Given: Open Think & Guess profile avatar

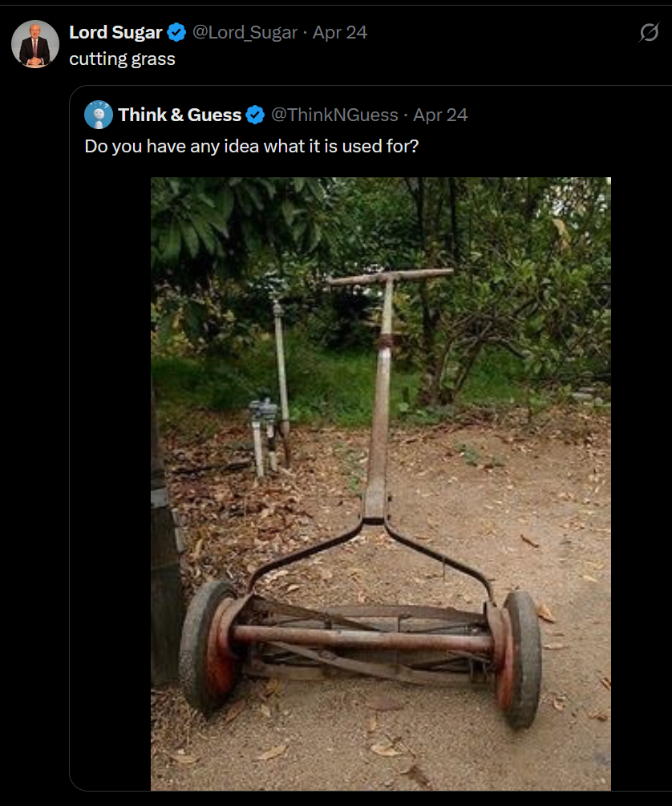Looking at the screenshot, I should (98, 115).
